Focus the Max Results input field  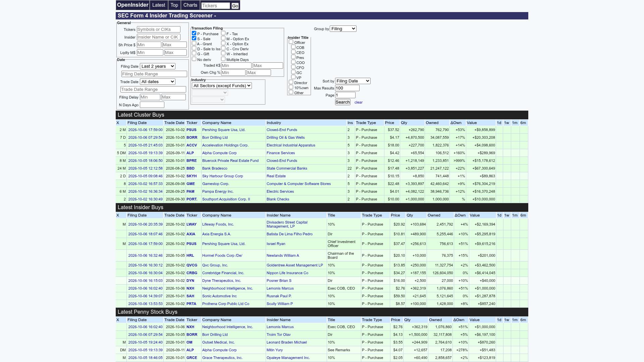(347, 88)
